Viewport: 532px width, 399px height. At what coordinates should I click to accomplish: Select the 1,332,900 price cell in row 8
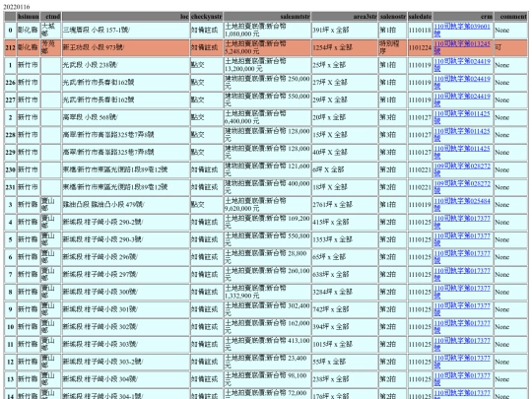click(x=267, y=292)
